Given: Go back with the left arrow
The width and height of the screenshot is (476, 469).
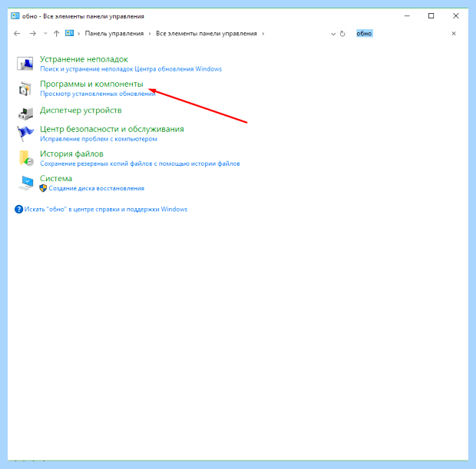Looking at the screenshot, I should tap(17, 34).
